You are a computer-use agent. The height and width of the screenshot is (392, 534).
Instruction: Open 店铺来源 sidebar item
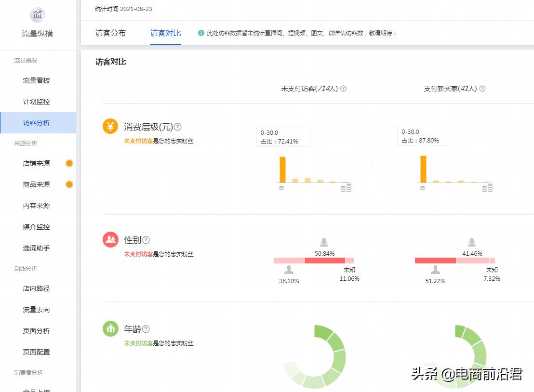(37, 163)
